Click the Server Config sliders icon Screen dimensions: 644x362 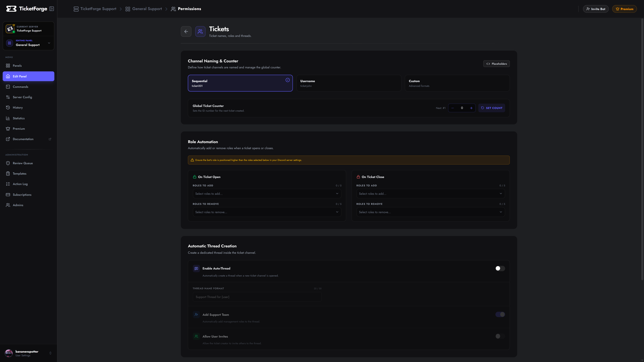8,97
